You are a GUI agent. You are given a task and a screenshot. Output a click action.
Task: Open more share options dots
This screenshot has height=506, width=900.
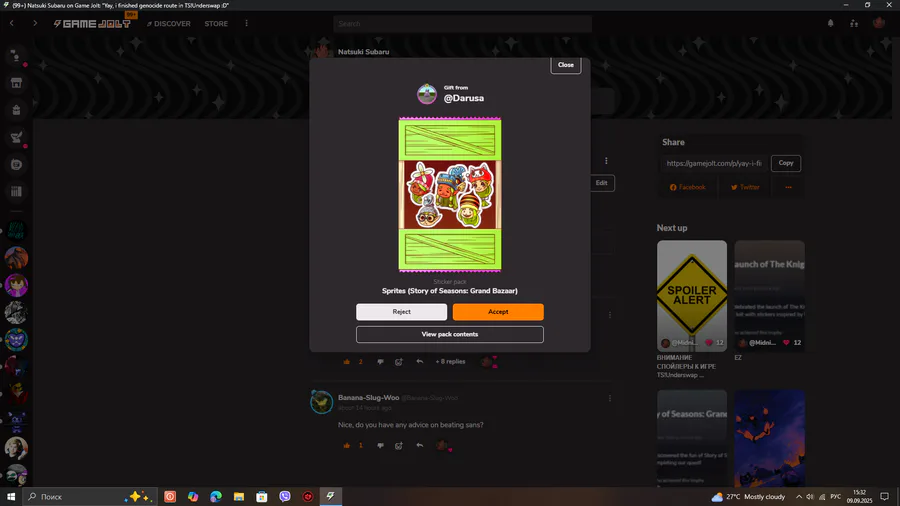(x=788, y=187)
